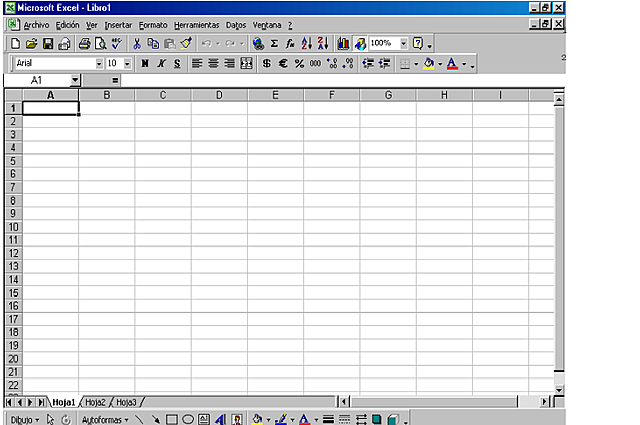Open the font name dropdown showing Arial

pyautogui.click(x=99, y=63)
